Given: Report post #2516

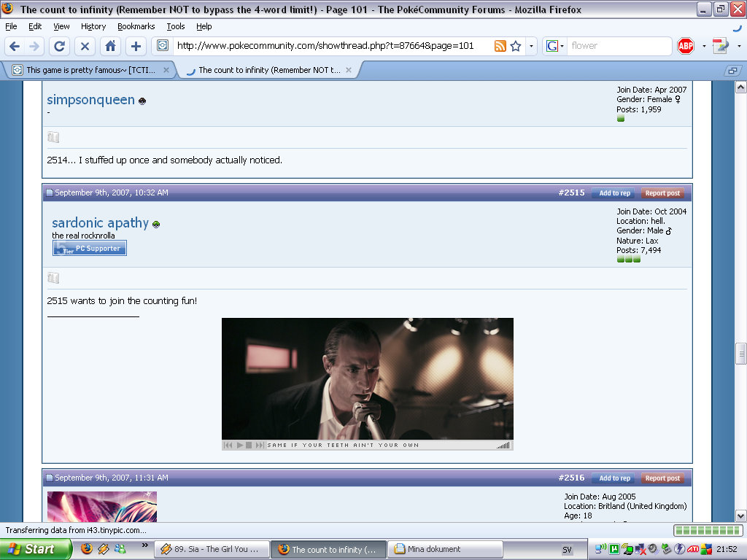Looking at the screenshot, I should tap(662, 478).
